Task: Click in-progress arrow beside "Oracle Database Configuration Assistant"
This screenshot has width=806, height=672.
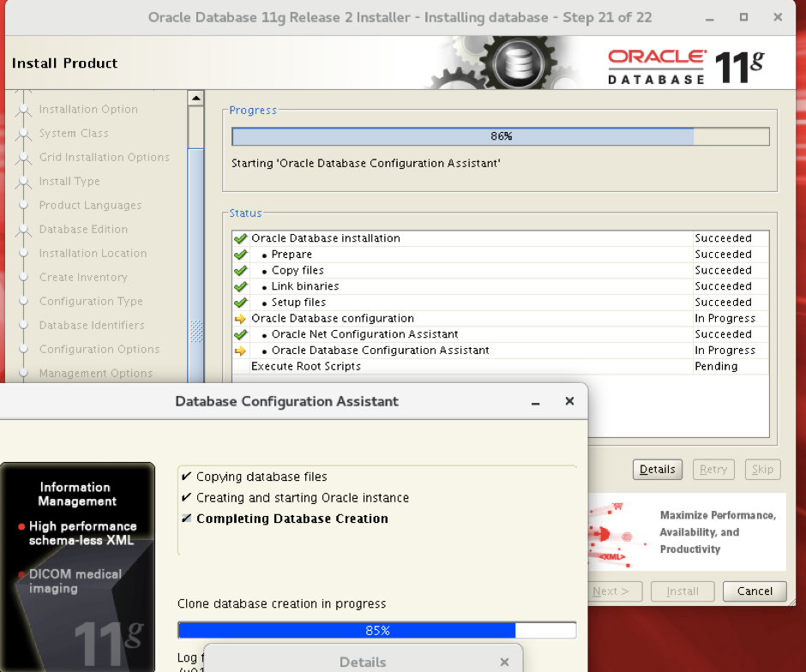Action: (241, 350)
